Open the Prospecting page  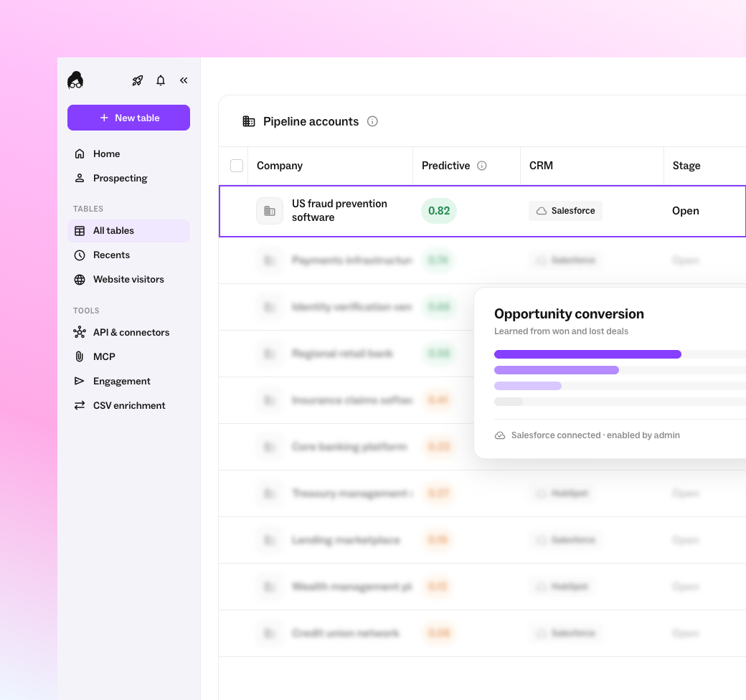coord(128,178)
